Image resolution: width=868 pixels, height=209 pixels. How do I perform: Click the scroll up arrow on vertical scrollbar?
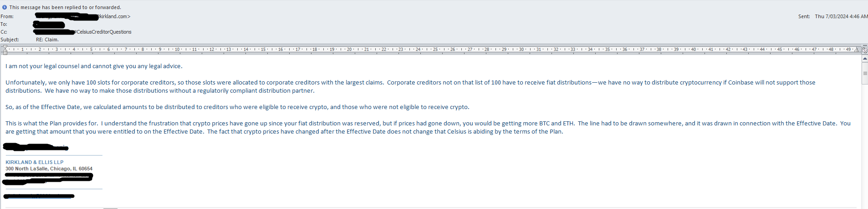point(865,59)
